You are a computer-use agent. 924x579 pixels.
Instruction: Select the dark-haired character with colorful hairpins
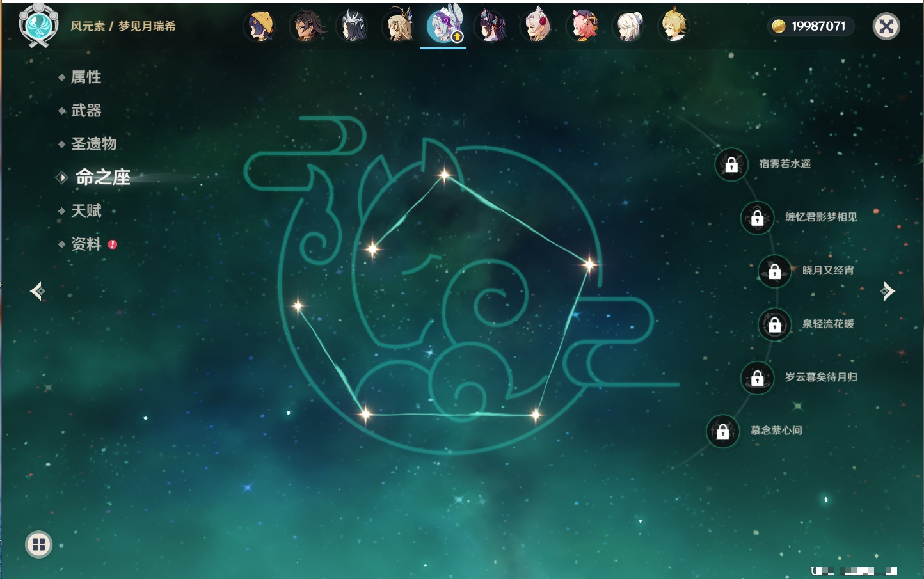pos(491,26)
